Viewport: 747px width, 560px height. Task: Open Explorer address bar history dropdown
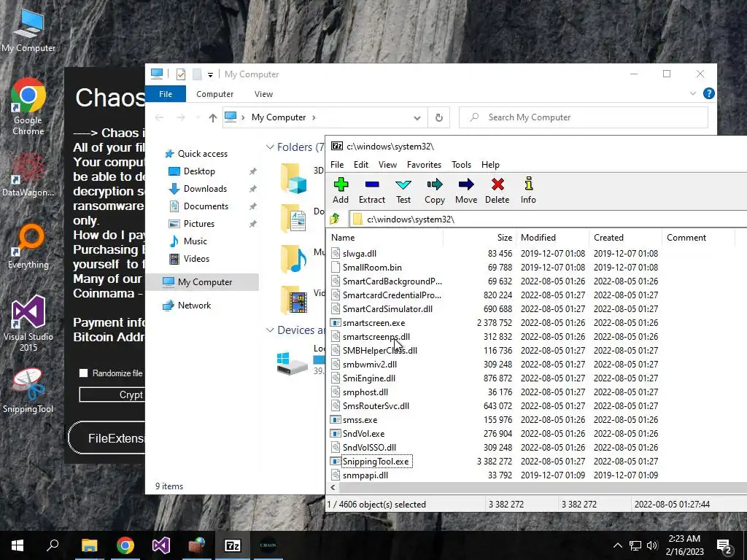(417, 117)
